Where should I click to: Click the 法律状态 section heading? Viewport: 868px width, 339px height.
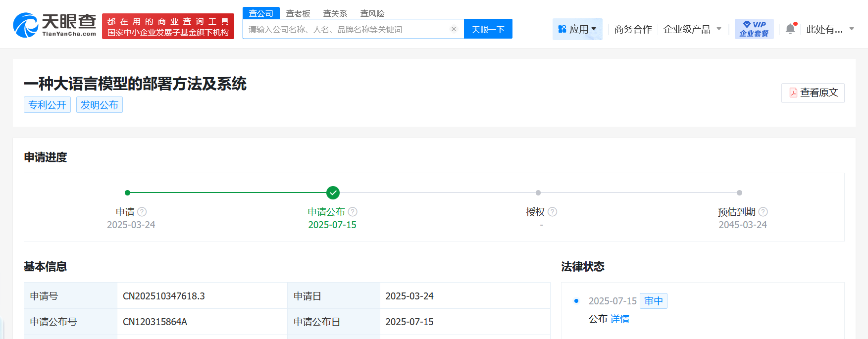coord(583,267)
